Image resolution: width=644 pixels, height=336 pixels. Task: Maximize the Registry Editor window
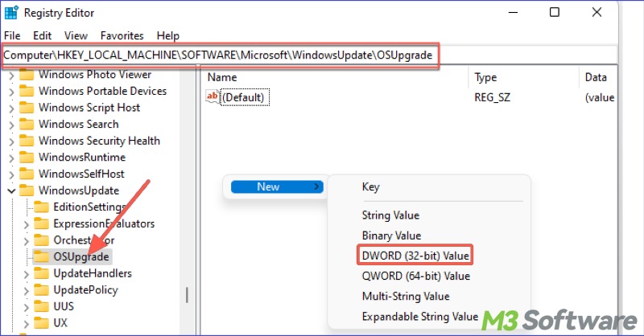pos(555,12)
